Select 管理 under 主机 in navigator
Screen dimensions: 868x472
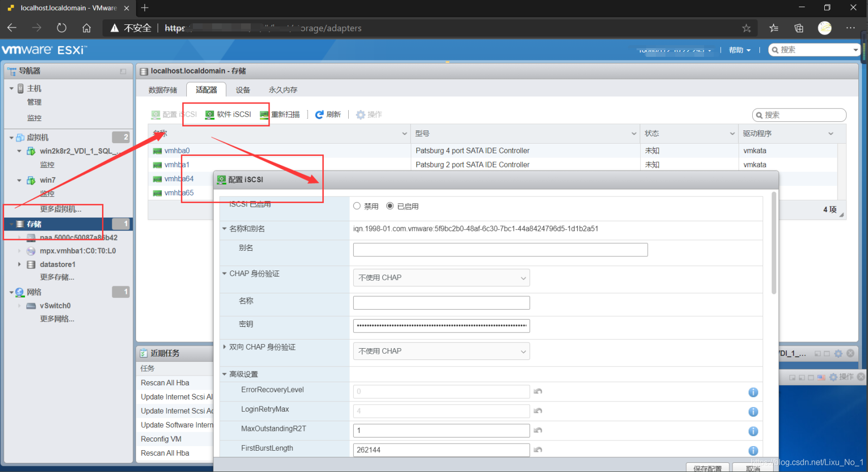point(35,102)
